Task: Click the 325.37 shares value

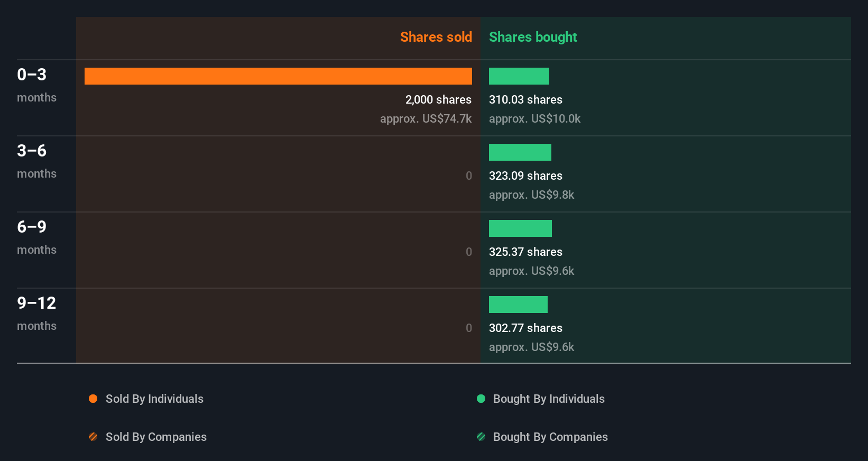Action: (525, 252)
